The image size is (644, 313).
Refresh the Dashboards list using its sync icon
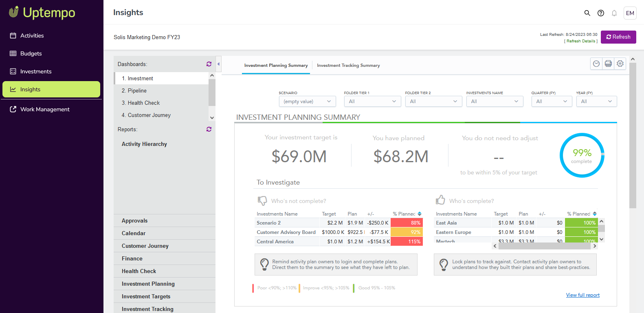(x=209, y=64)
